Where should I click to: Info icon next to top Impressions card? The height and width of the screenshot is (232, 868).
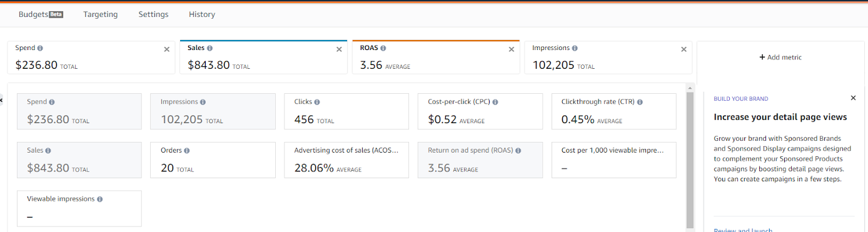575,48
